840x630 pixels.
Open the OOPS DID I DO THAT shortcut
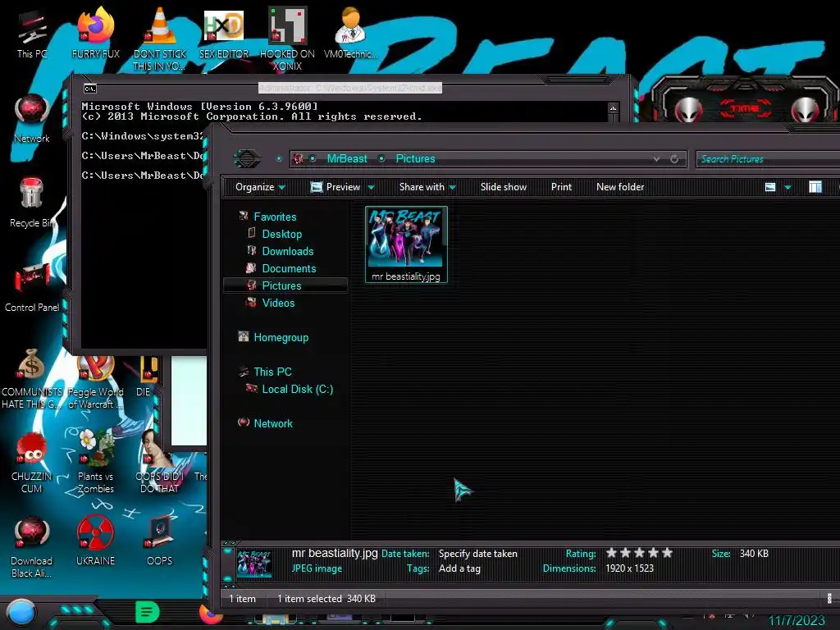coord(159,463)
